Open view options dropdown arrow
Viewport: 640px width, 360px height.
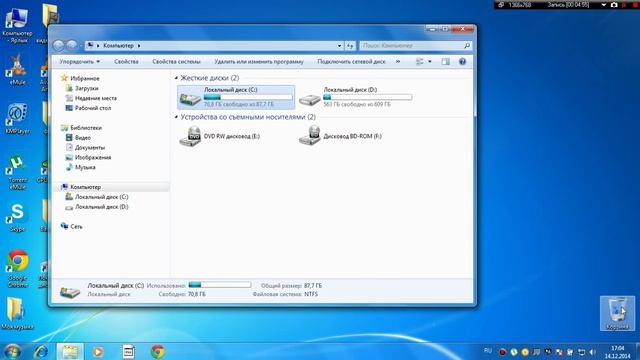429,62
